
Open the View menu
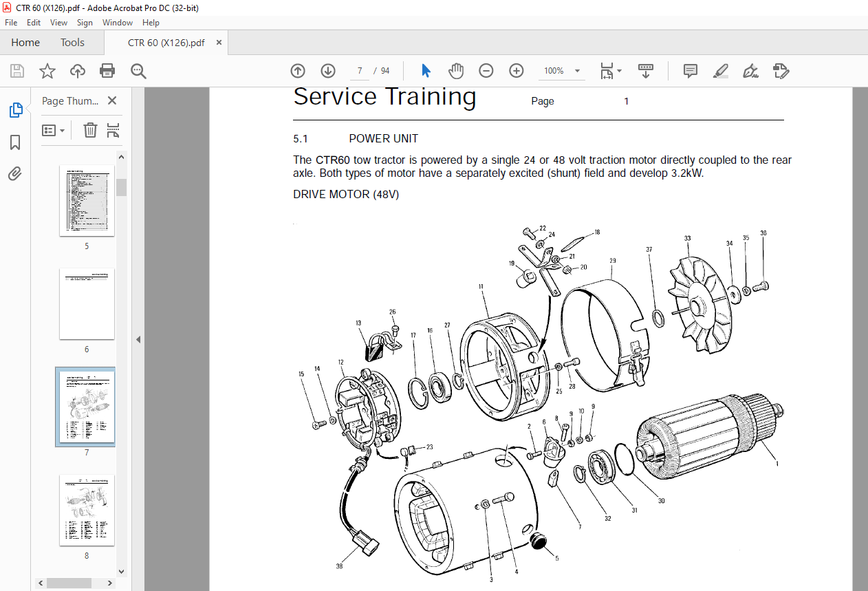pos(59,23)
